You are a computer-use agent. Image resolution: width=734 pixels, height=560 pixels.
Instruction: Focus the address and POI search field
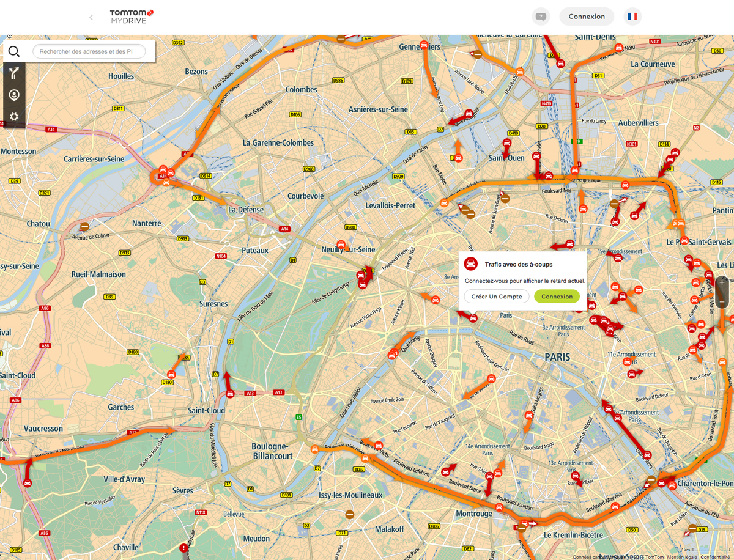89,51
